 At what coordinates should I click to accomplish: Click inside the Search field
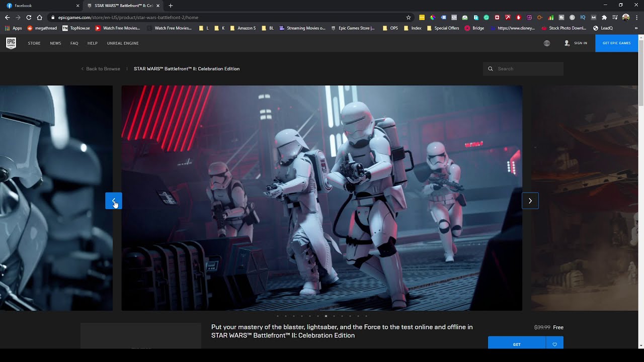[523, 68]
